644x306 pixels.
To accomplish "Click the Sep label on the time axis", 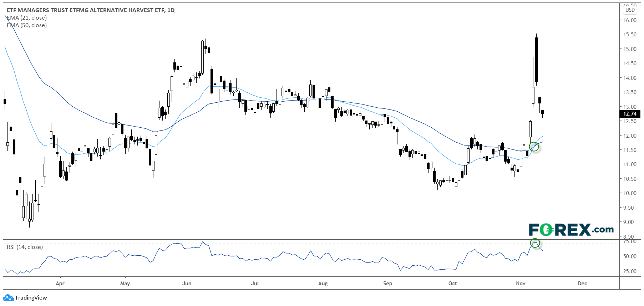I will [x=387, y=284].
